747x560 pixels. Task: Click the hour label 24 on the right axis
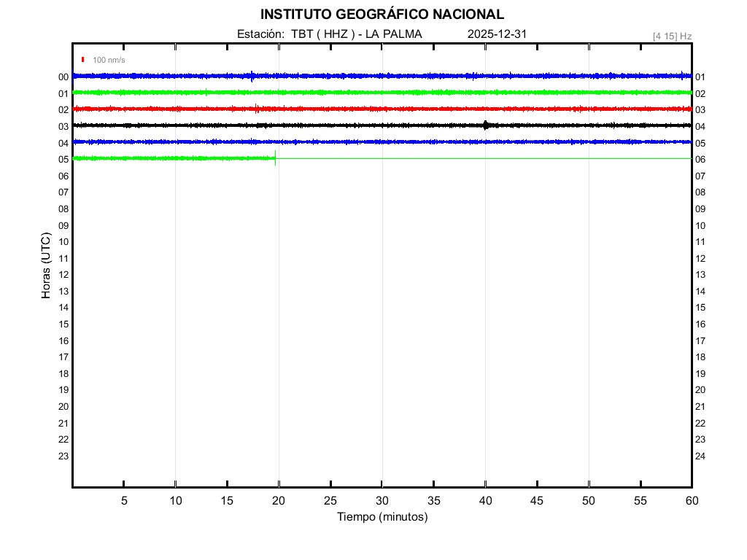[700, 456]
